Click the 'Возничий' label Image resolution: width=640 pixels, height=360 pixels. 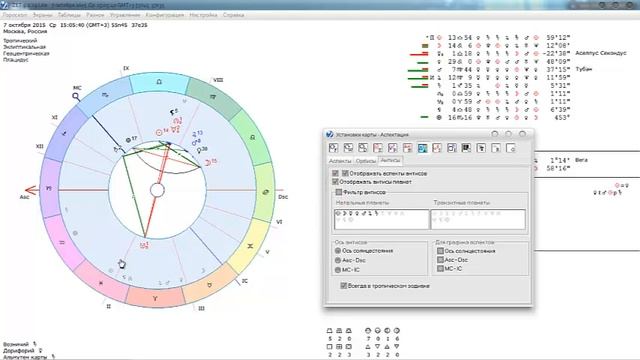pyautogui.click(x=16, y=344)
